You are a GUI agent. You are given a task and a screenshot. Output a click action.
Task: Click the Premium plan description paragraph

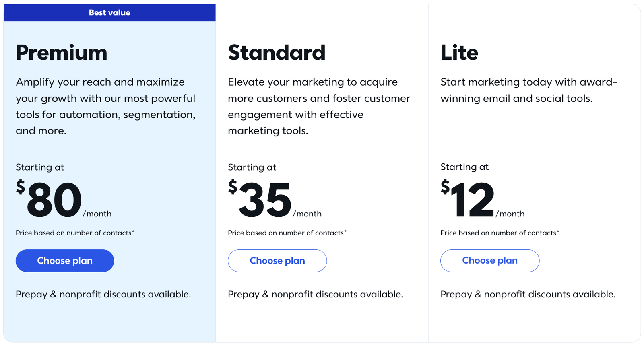tap(105, 107)
